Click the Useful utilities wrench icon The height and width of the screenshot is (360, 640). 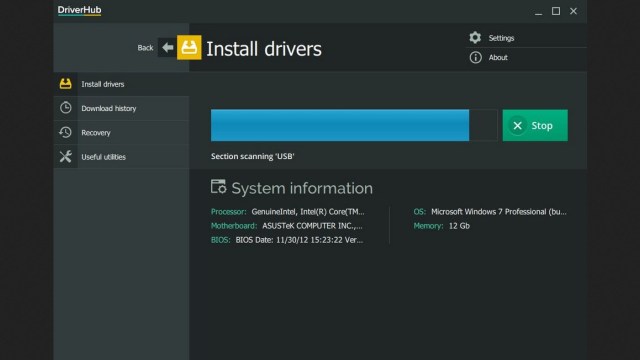[65, 156]
